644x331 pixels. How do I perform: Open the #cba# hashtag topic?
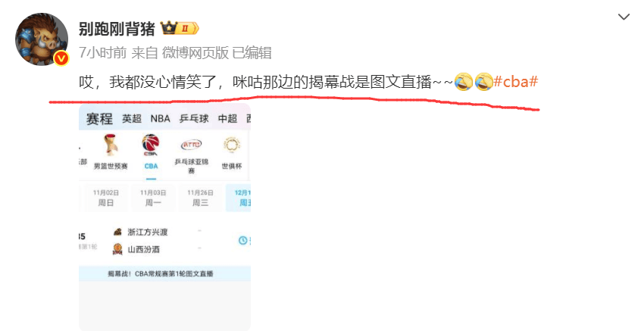[515, 82]
